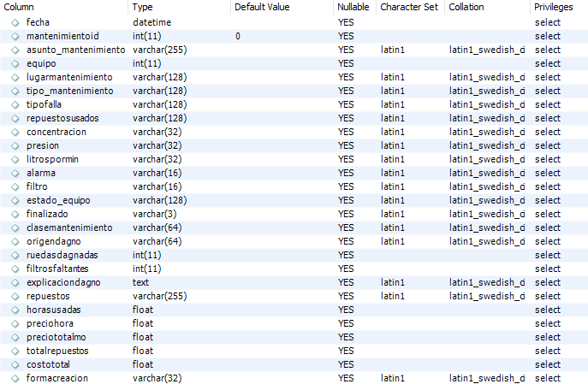Click the Type column header

click(x=142, y=7)
